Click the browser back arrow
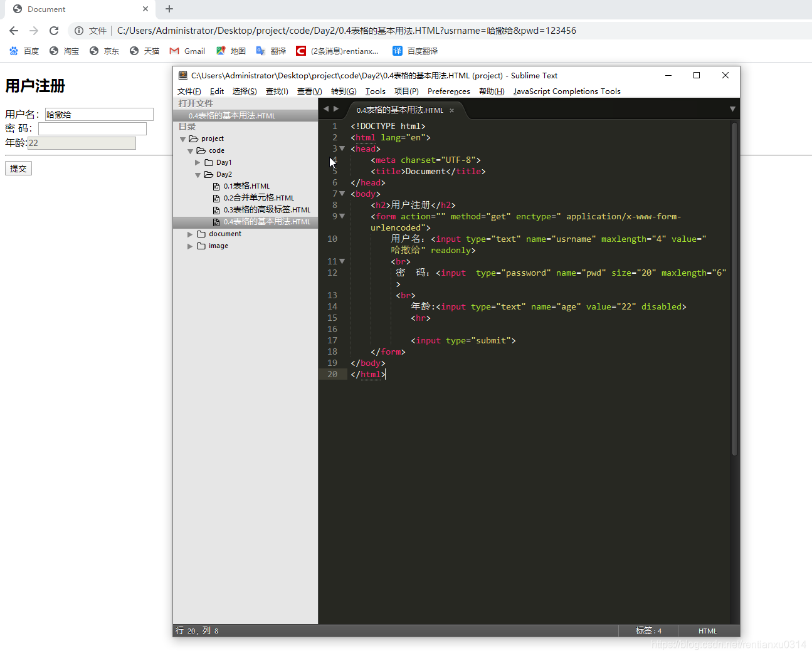812x656 pixels. click(14, 31)
